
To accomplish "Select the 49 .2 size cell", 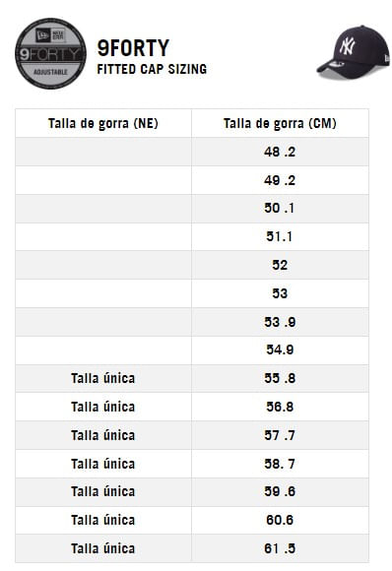I will [280, 180].
